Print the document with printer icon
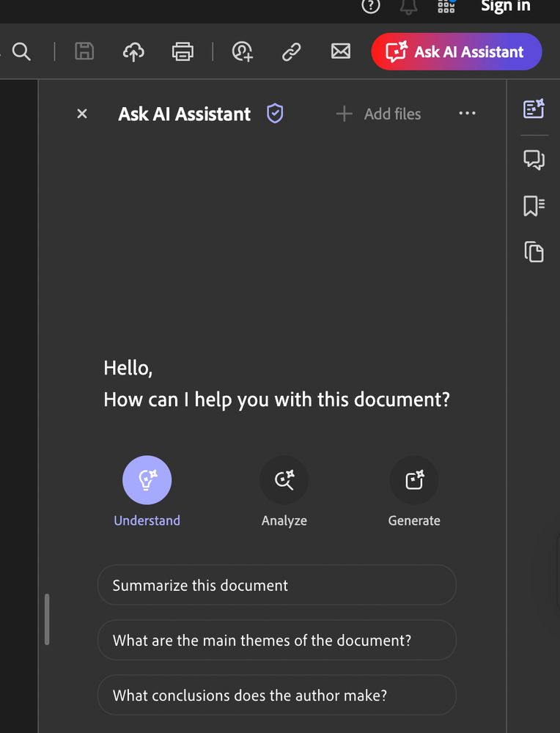This screenshot has height=733, width=560. [x=183, y=51]
